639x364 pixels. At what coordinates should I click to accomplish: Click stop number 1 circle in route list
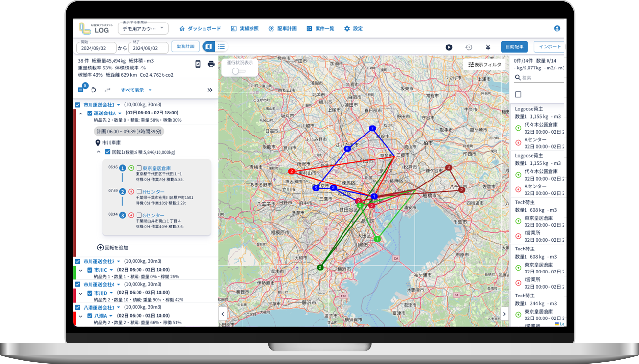123,168
